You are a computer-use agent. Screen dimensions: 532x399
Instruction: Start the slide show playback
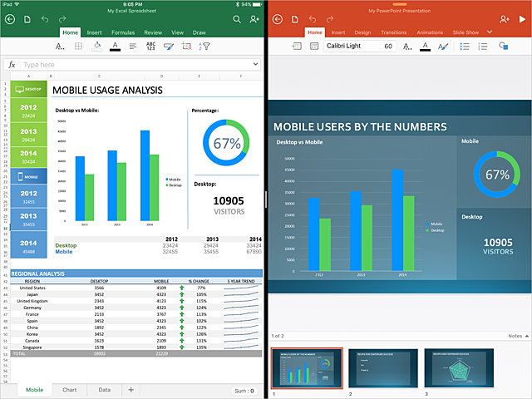(522, 19)
